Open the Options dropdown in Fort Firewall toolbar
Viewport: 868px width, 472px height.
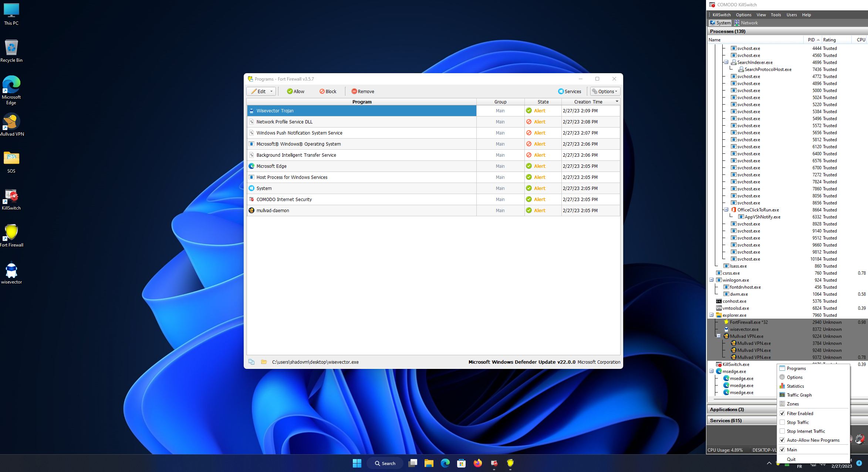coord(605,91)
